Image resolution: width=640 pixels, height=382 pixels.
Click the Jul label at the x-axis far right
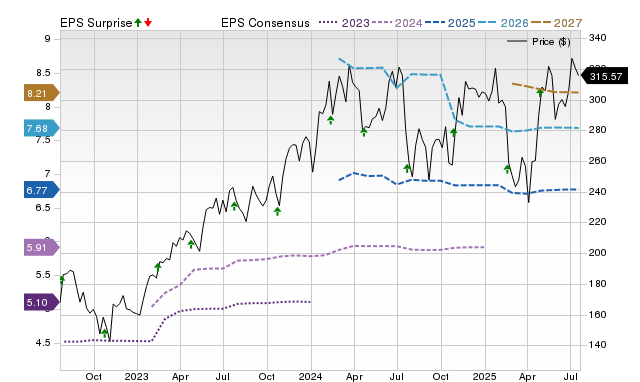tap(571, 376)
